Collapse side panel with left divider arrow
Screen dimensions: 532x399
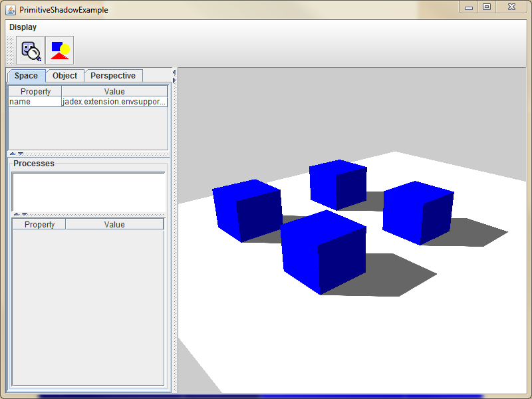tap(174, 72)
